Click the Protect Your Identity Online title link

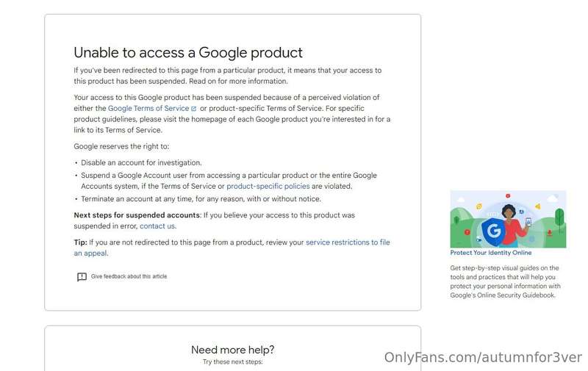tap(491, 253)
